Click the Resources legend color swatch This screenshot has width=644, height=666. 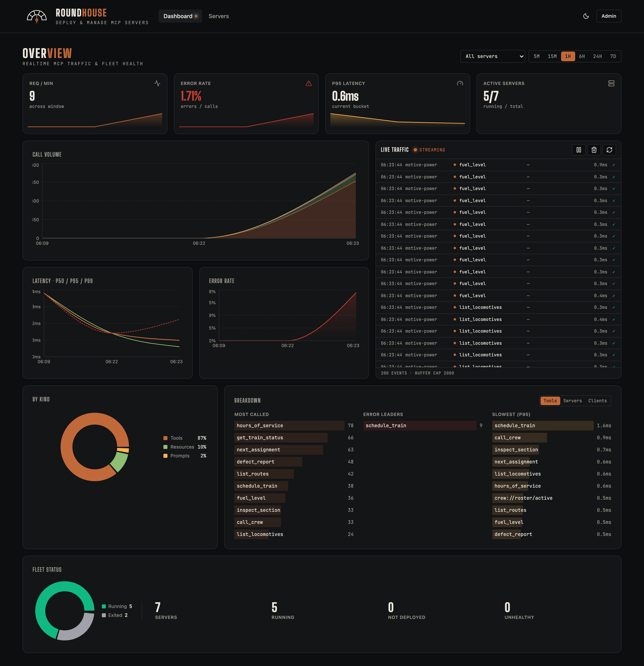click(165, 447)
